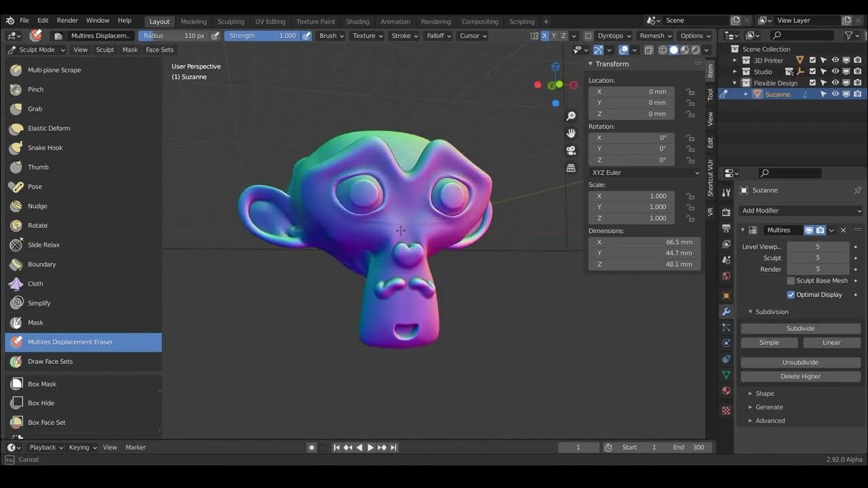Select the Nudge brush
This screenshot has height=488, width=868.
tap(83, 206)
